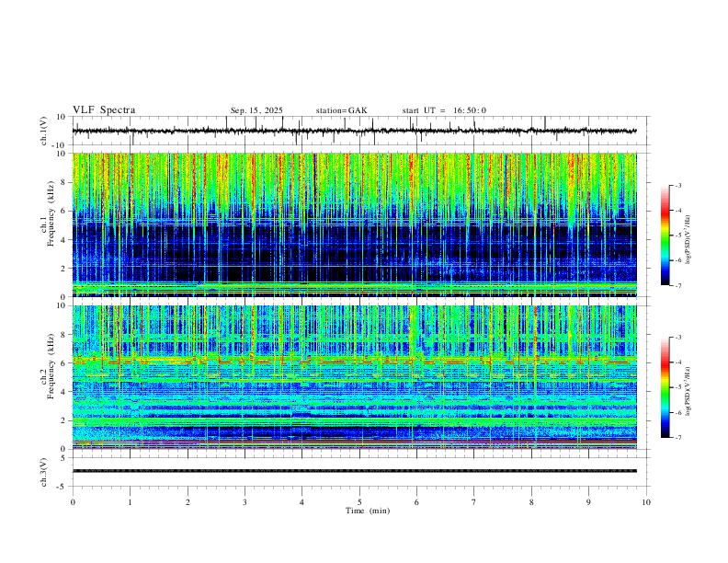Click the ch.2 spectrogram color scale bar

click(665, 387)
